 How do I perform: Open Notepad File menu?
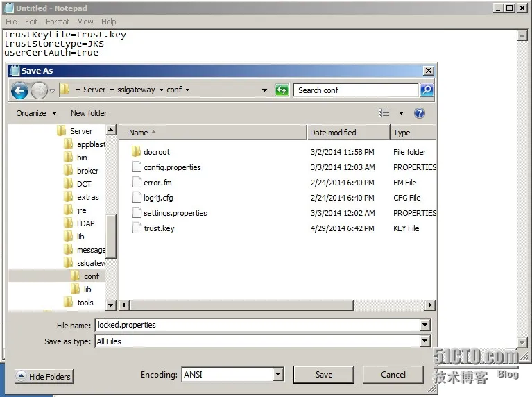click(x=11, y=22)
